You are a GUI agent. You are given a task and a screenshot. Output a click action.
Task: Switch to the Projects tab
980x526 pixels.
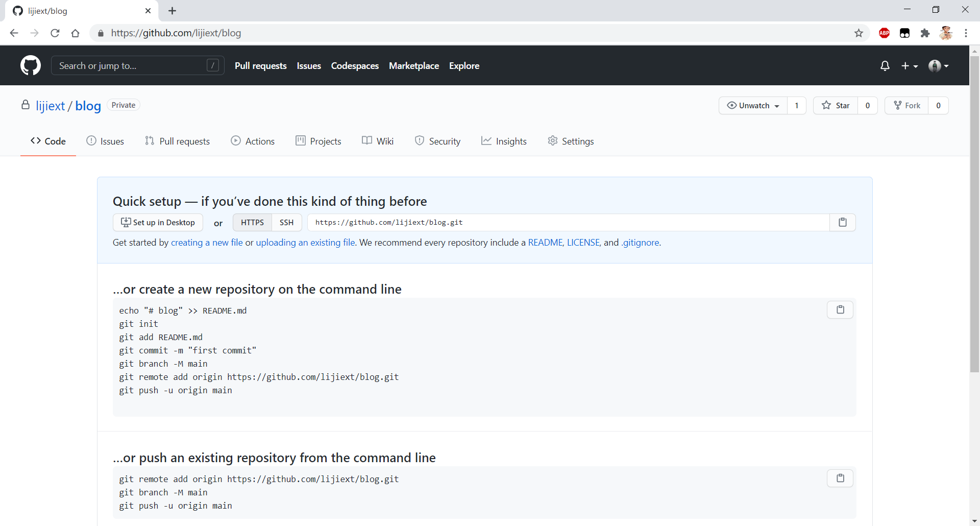(318, 141)
